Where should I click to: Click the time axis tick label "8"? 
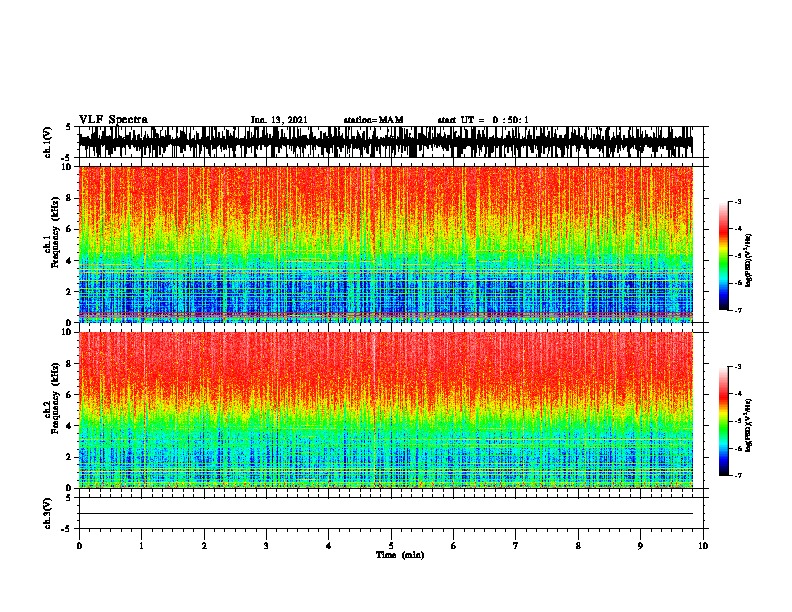pyautogui.click(x=578, y=545)
